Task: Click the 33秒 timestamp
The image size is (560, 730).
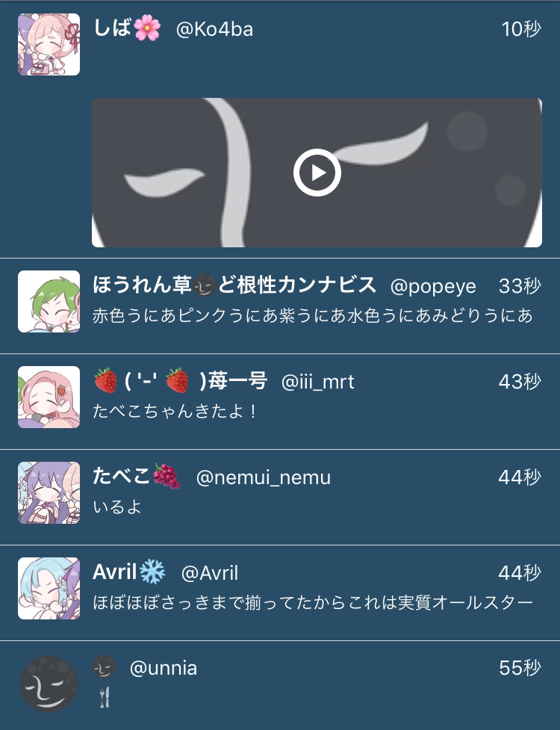Action: 520,286
